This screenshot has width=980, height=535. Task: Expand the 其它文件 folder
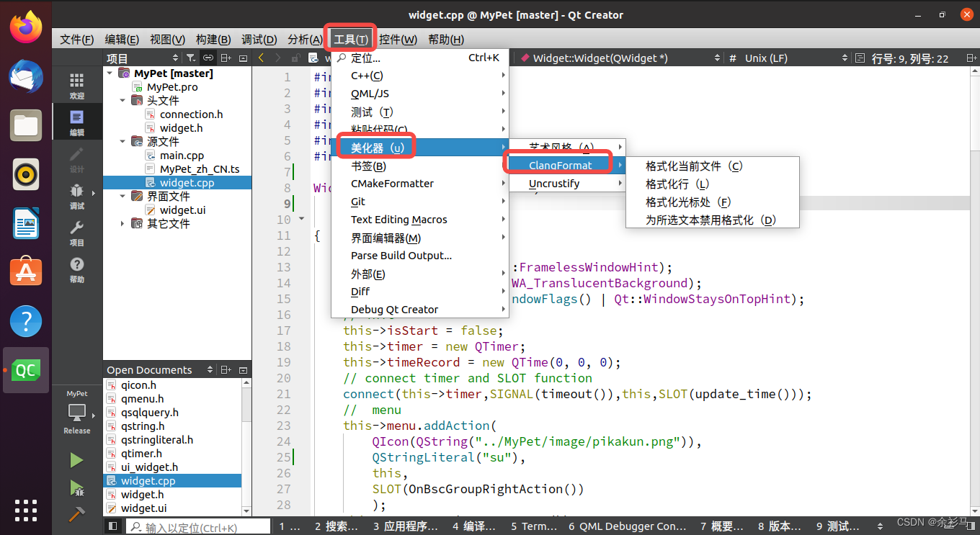[122, 224]
